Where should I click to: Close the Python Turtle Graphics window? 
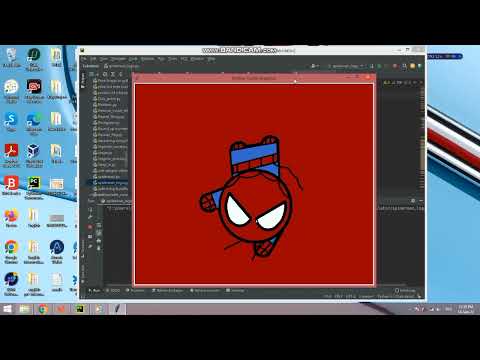tap(369, 78)
